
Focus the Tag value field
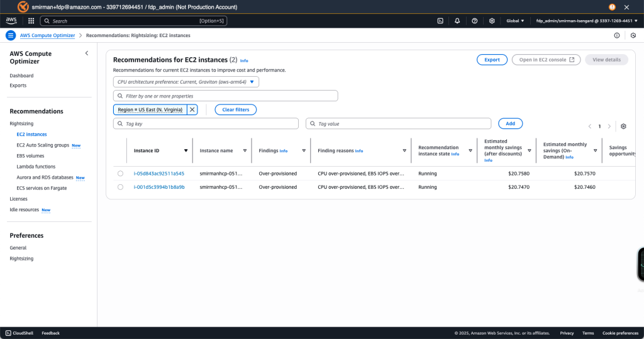(x=398, y=124)
